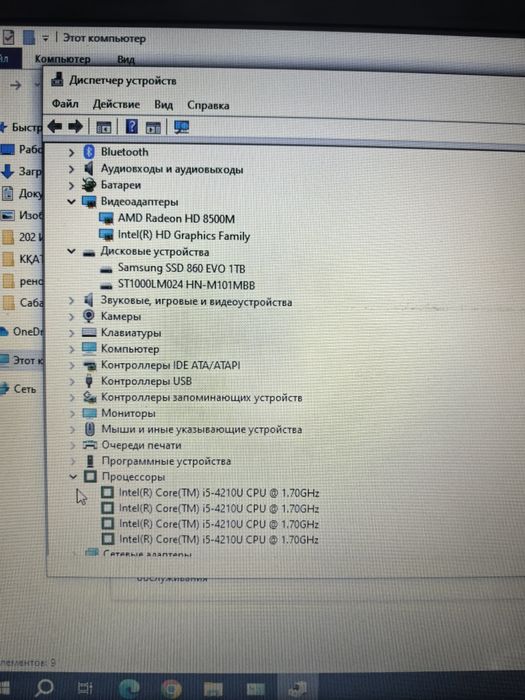The image size is (525, 700).
Task: Select the Мониторы icon
Action: (90, 413)
